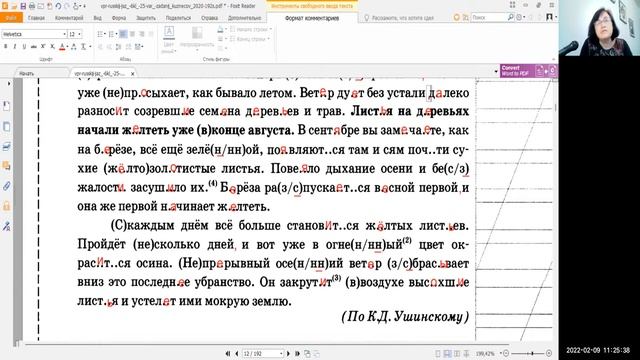Click the Save icon in the title bar
This screenshot has width=640, height=360.
click(x=23, y=6)
